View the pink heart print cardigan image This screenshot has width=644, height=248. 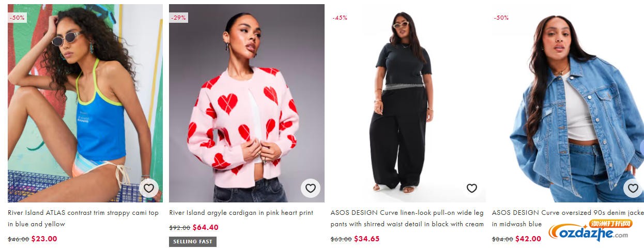(x=247, y=103)
